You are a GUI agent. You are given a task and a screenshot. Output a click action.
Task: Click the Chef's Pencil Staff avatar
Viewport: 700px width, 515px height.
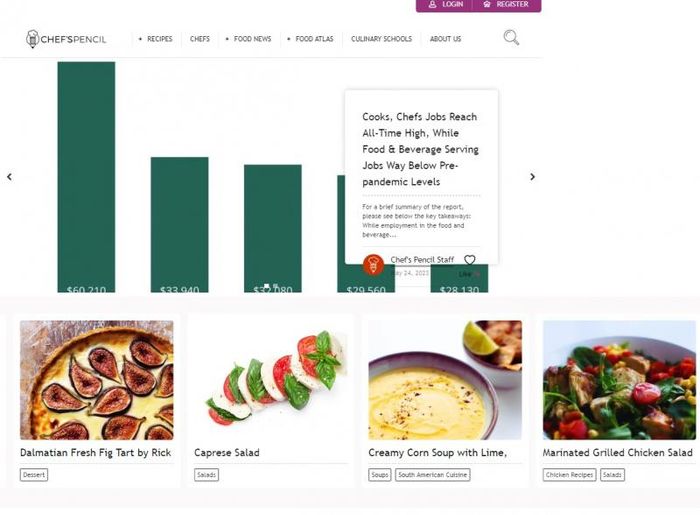(373, 265)
